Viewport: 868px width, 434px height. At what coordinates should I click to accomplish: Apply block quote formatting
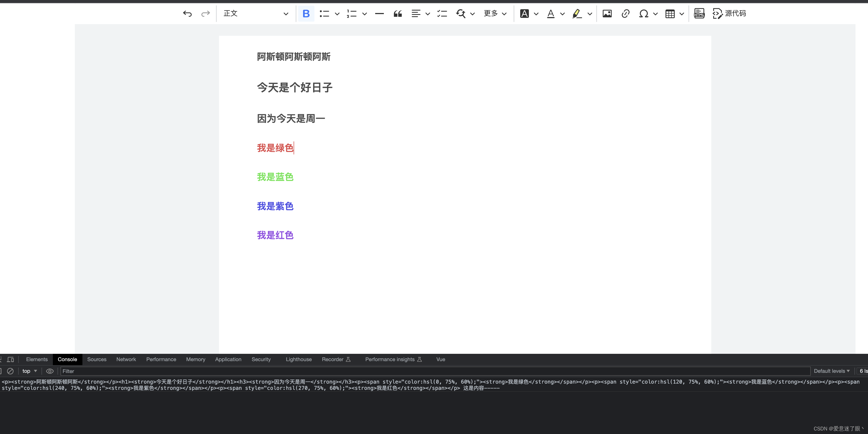coord(398,14)
